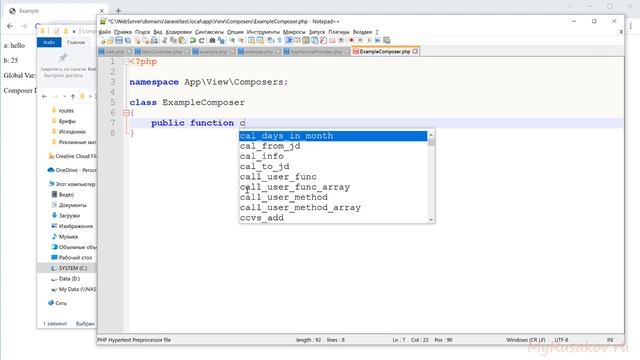
Task: Click the Zoom In toolbar icon
Action: [x=232, y=40]
